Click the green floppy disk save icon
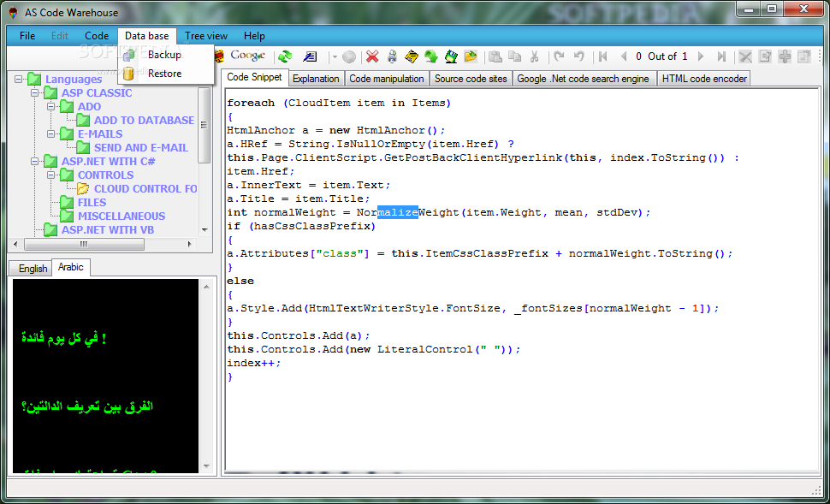This screenshot has height=504, width=830. (451, 56)
